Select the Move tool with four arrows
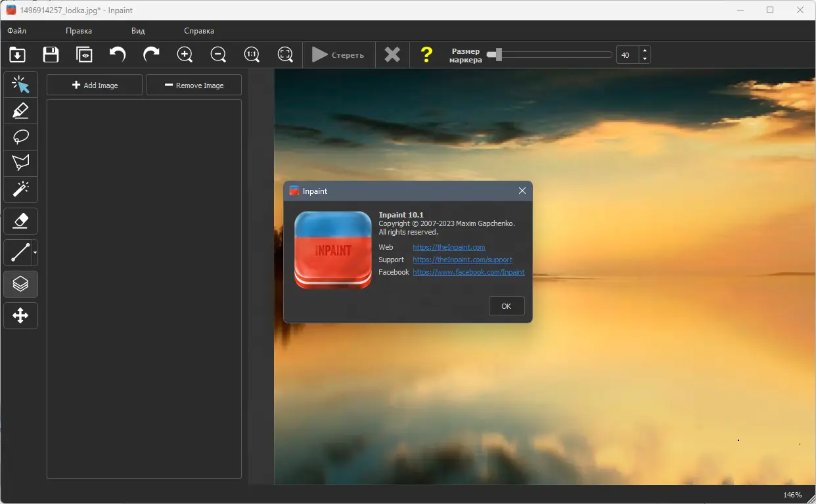This screenshot has height=504, width=816. click(x=20, y=316)
